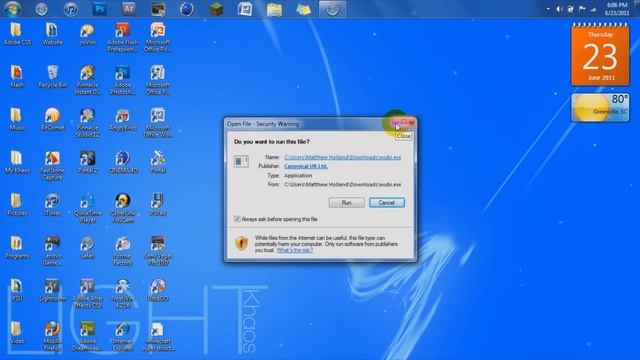Select the BitComet desktop shortcut
This screenshot has height=360, width=640.
52,119
